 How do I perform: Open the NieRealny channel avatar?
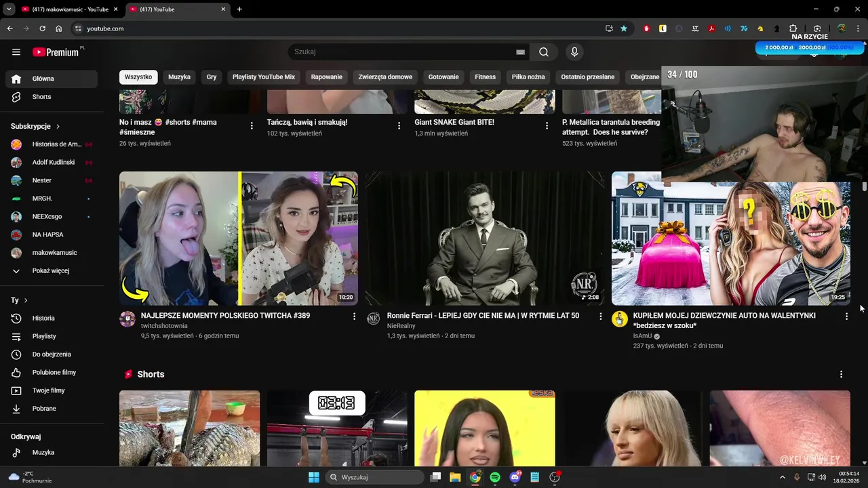coord(374,319)
